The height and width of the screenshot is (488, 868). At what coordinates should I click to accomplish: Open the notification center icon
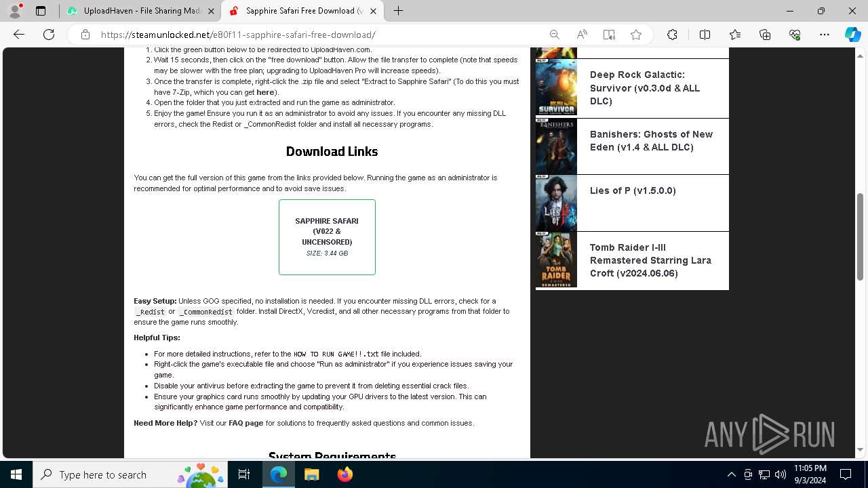846,474
